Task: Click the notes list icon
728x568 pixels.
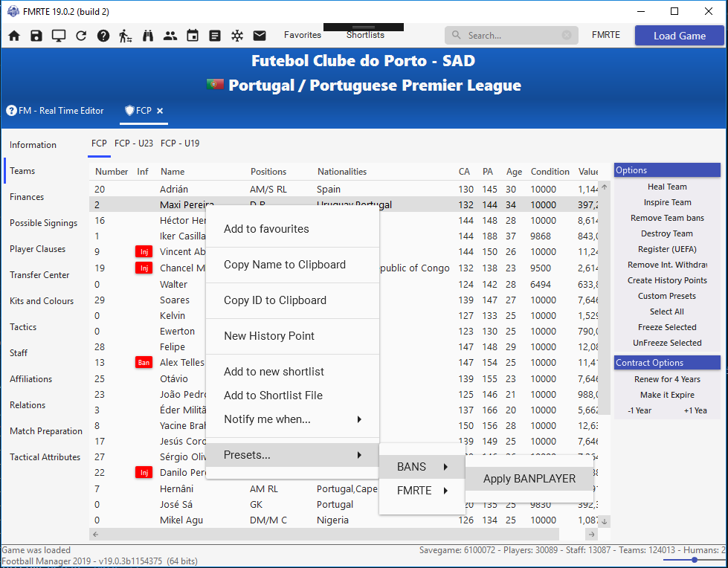Action: 214,36
